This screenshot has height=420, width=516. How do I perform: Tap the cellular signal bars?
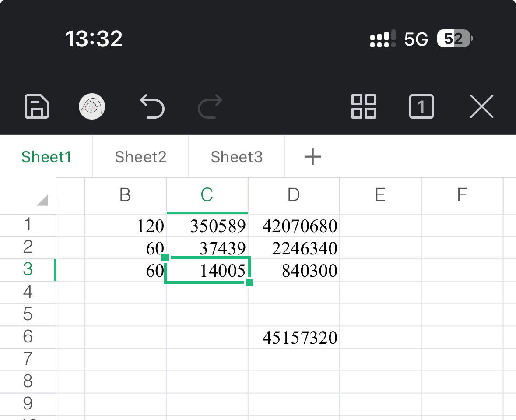click(x=383, y=39)
